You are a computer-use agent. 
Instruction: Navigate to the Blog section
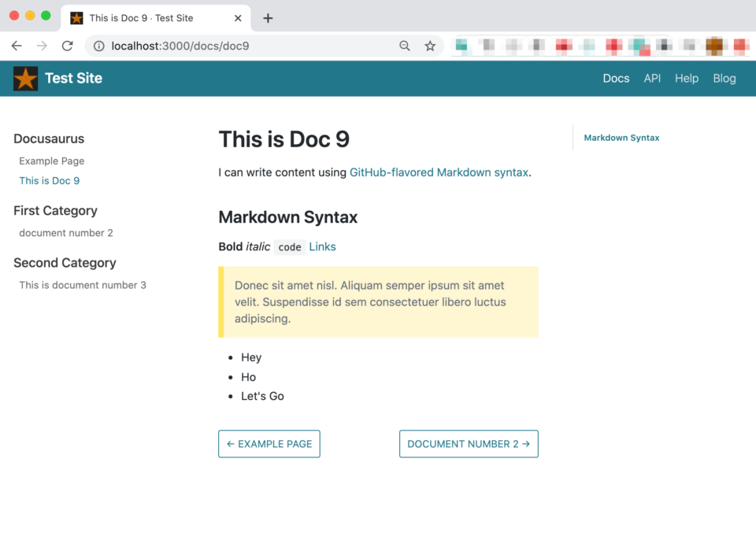724,78
